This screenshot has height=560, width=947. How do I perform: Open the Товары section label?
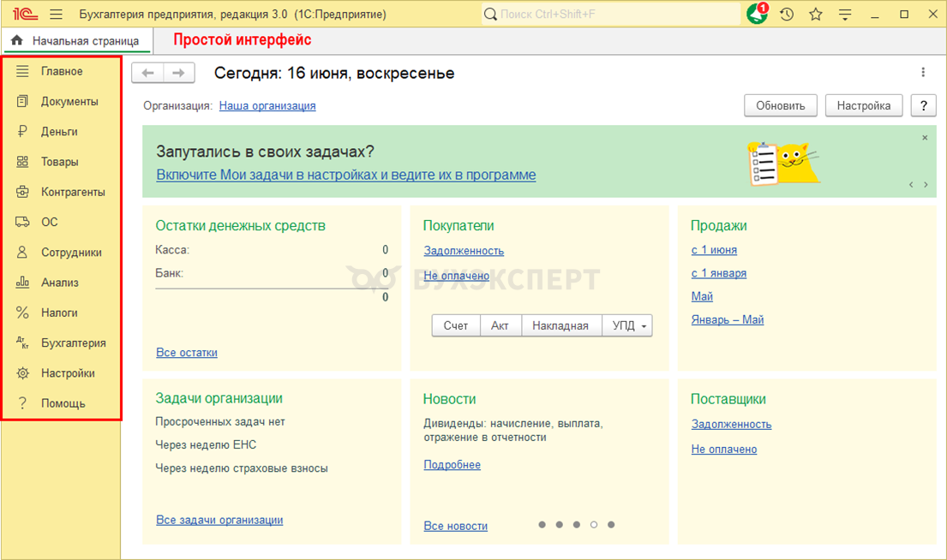[60, 162]
